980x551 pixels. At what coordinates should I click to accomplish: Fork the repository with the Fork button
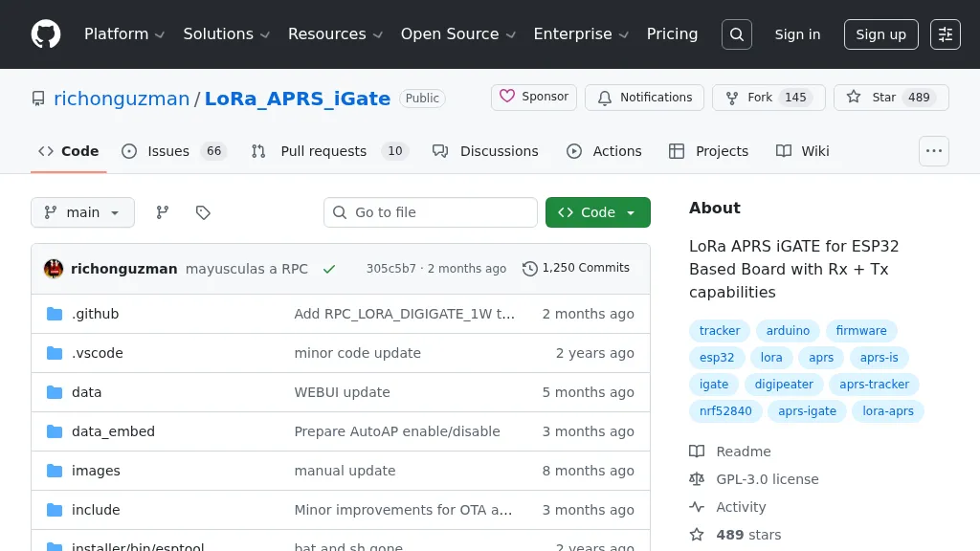[768, 98]
